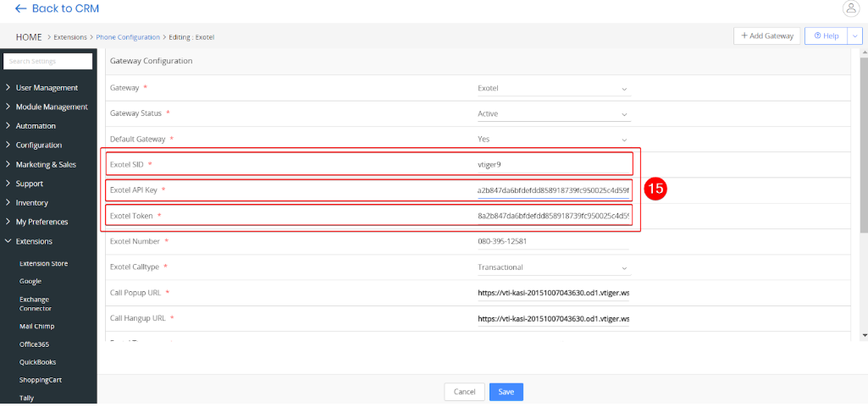Open the Gateway dropdown showing Exotel

click(x=554, y=88)
